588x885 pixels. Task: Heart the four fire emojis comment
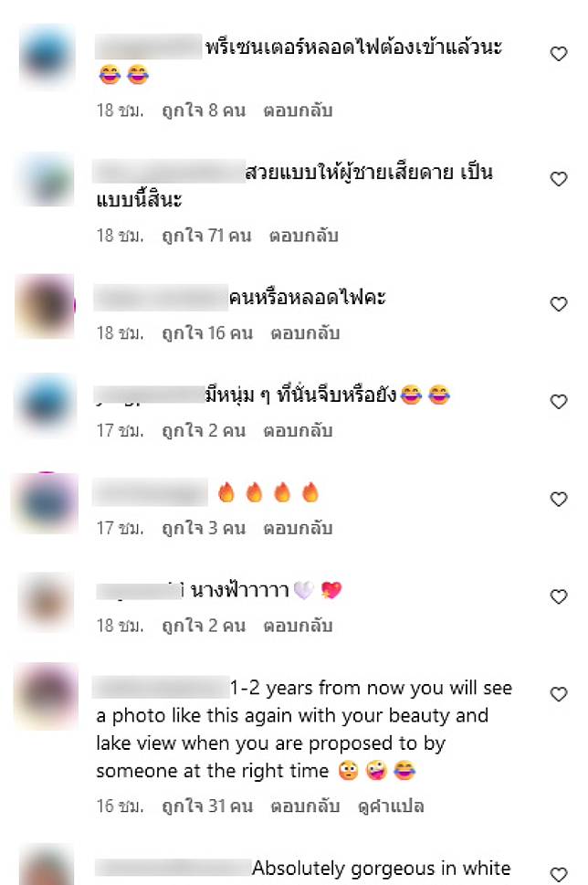[x=558, y=499]
